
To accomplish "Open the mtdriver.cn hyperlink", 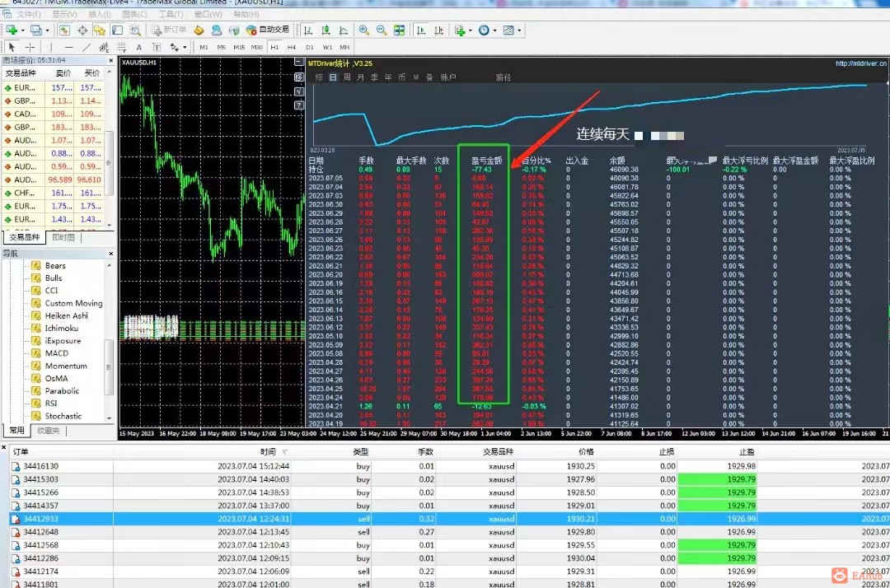I will pyautogui.click(x=860, y=63).
